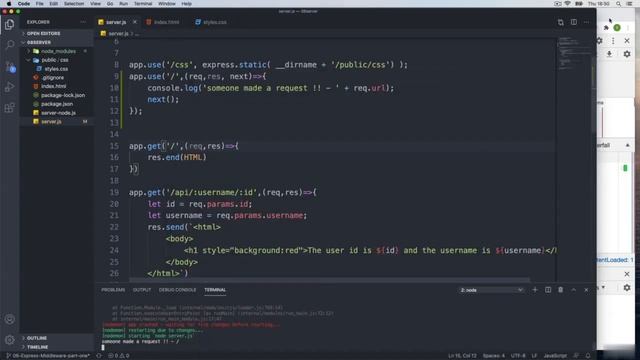Switch to the DEBUG CONSOLE panel tab
This screenshot has height=360, width=640.
point(178,290)
